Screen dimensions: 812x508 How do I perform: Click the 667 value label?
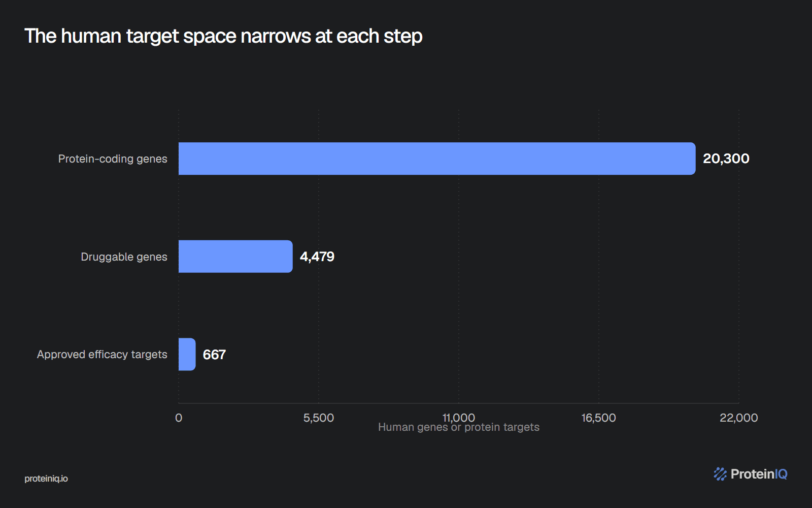click(214, 355)
